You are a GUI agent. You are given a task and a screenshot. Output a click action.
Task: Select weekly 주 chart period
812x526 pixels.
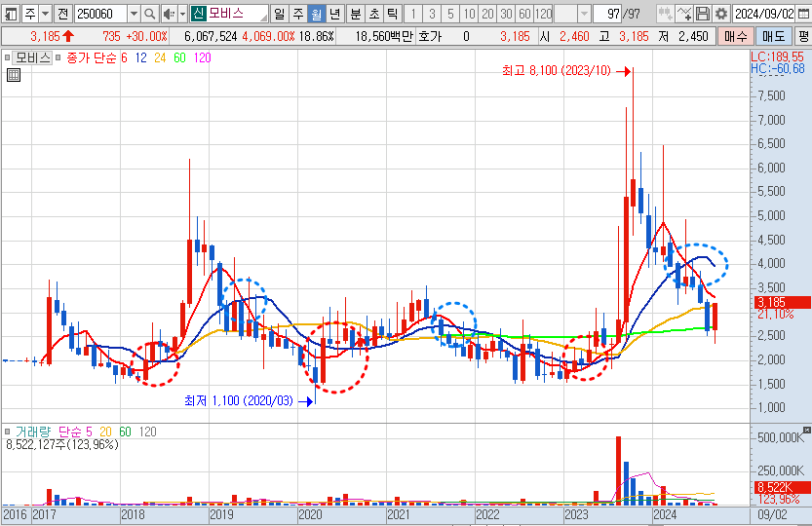pyautogui.click(x=297, y=14)
